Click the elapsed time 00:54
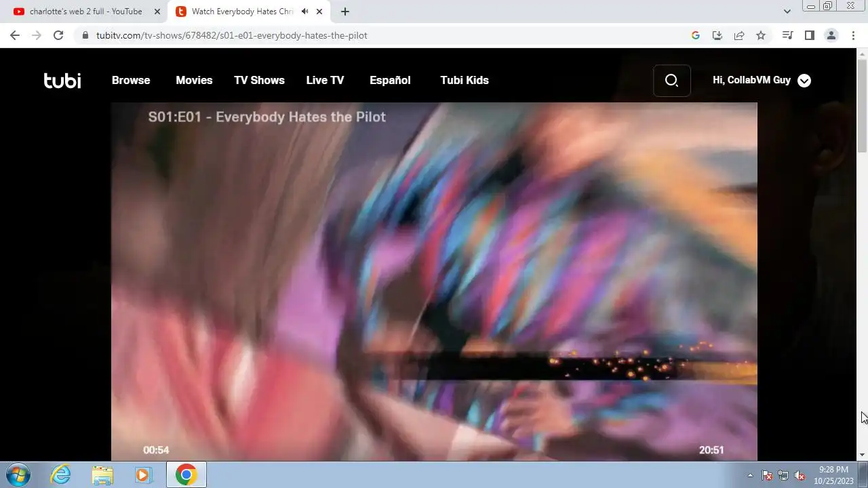This screenshot has width=868, height=488. (156, 450)
